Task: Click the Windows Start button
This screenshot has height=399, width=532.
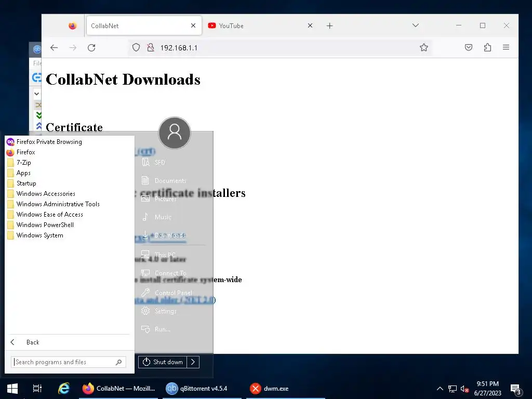Action: pos(12,389)
